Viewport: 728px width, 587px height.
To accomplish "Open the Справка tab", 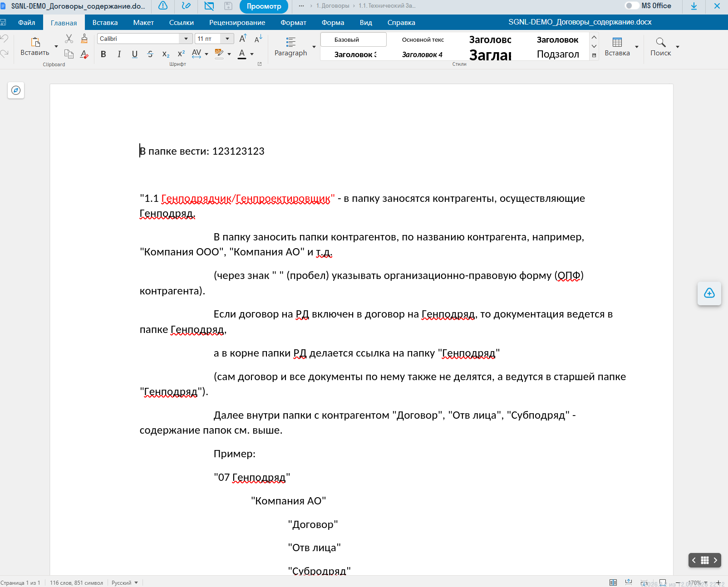I will point(401,22).
